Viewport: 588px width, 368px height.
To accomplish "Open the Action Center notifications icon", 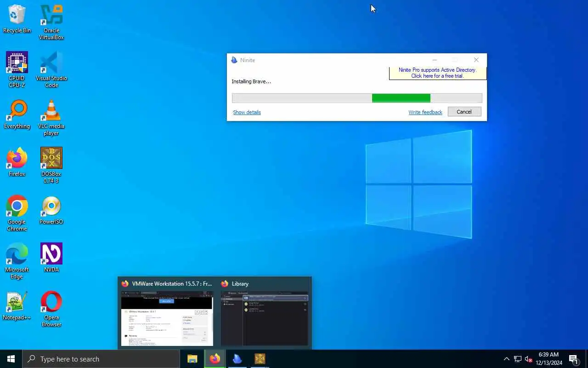I will click(x=574, y=359).
